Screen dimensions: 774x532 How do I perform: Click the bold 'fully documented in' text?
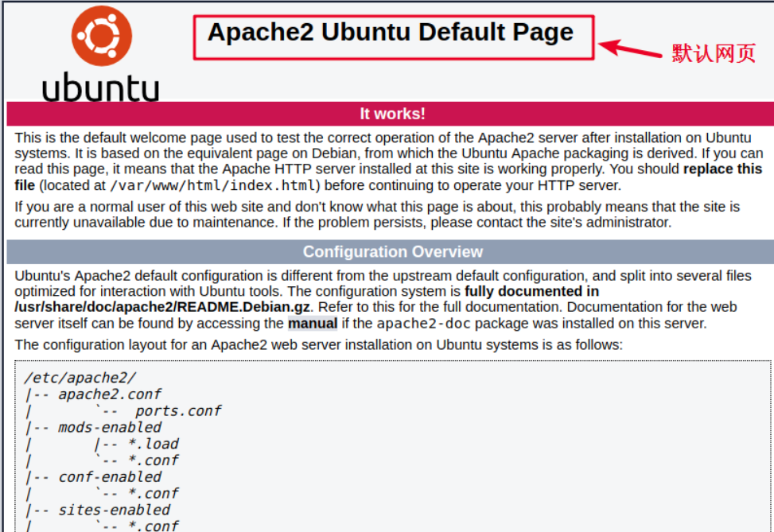tap(531, 291)
